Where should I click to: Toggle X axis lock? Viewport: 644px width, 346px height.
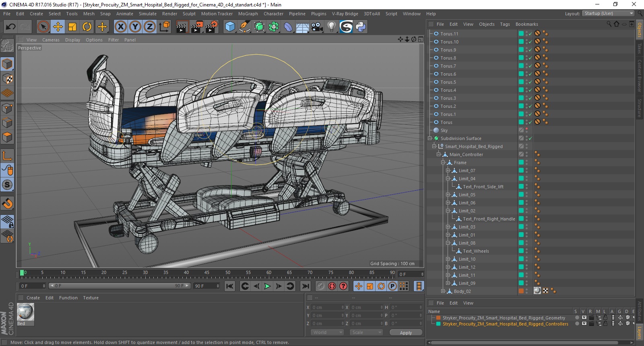[x=121, y=27]
